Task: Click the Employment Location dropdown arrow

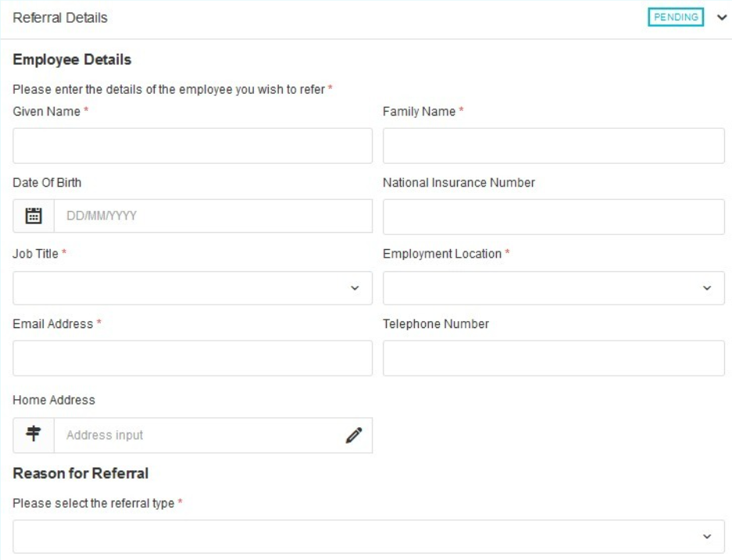Action: [x=707, y=288]
